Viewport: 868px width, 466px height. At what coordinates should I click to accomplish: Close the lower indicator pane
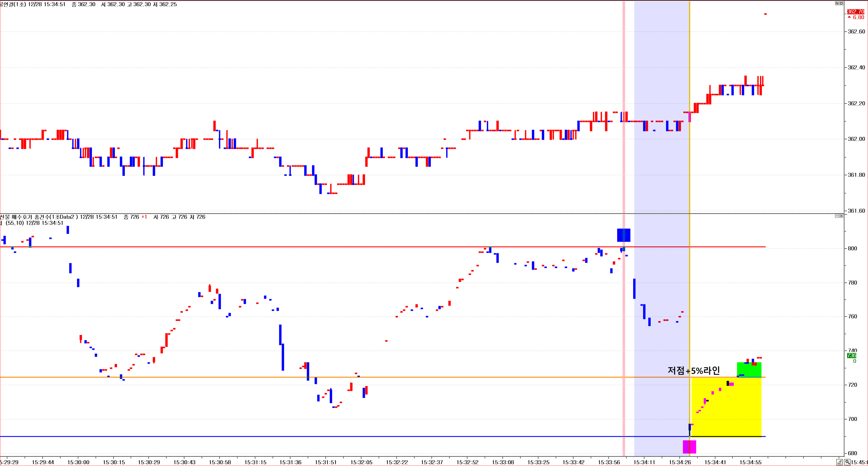pyautogui.click(x=841, y=216)
